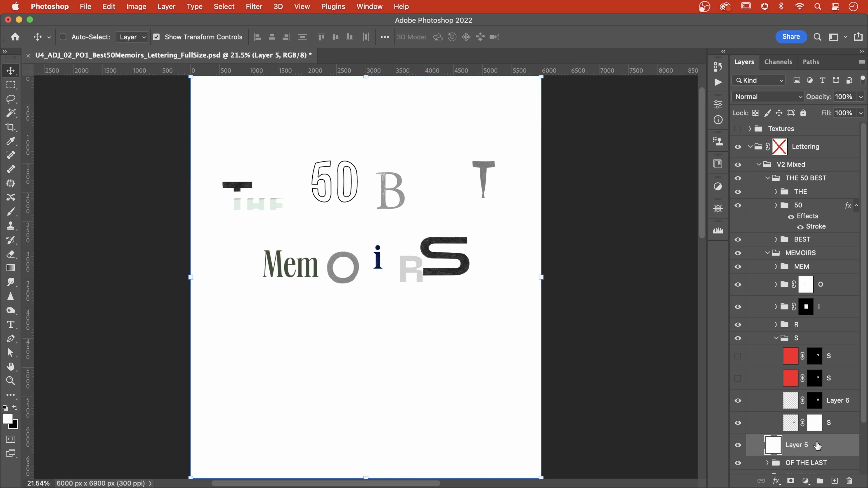Expand the OF THE LAST group
Viewport: 868px width, 488px height.
767,463
